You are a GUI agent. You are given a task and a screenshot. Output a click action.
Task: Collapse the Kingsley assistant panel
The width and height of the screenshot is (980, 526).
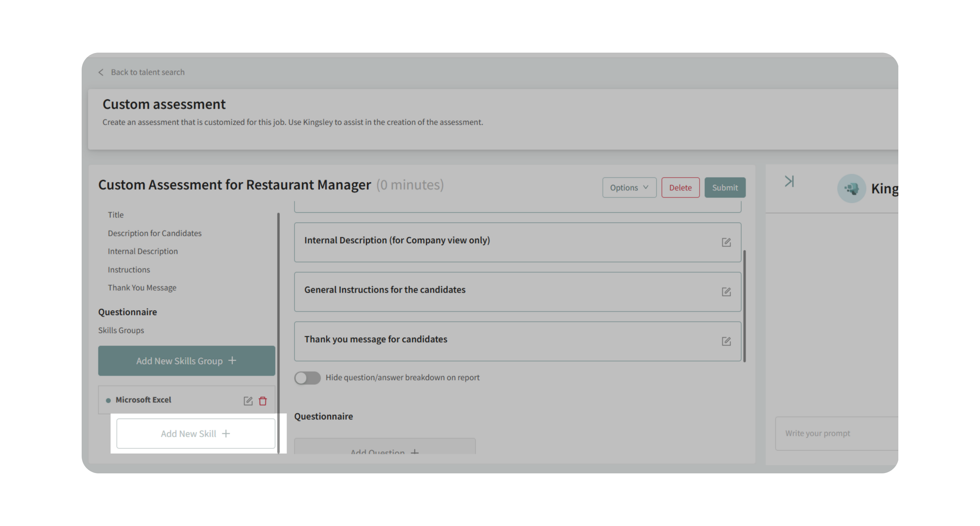(x=789, y=181)
